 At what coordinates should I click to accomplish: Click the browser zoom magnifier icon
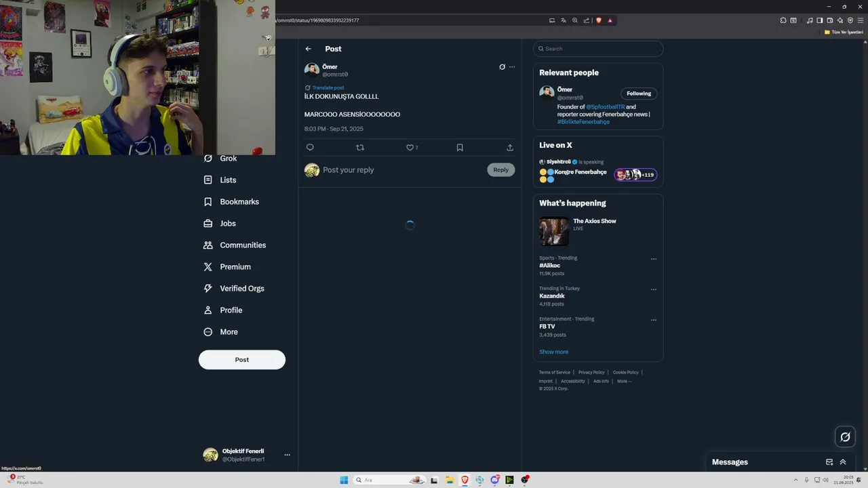[575, 20]
